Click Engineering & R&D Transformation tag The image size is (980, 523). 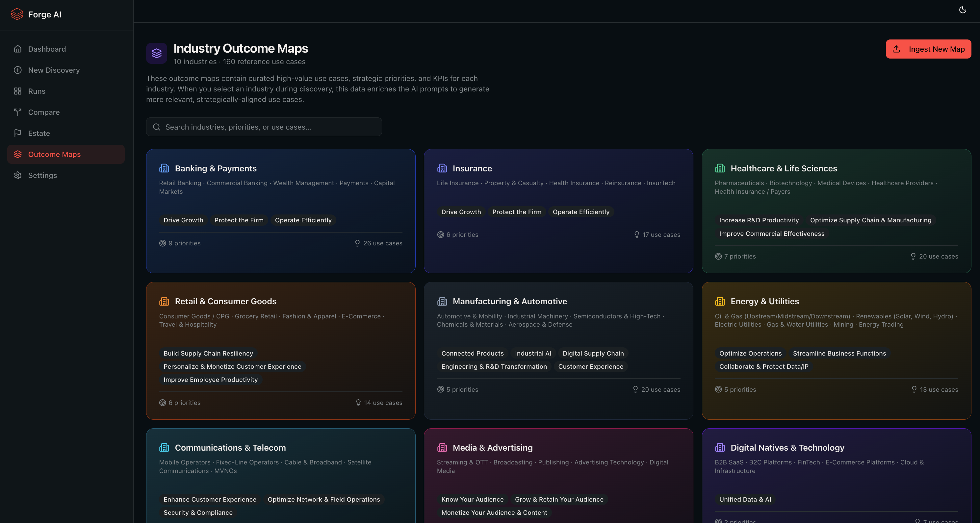click(x=494, y=367)
